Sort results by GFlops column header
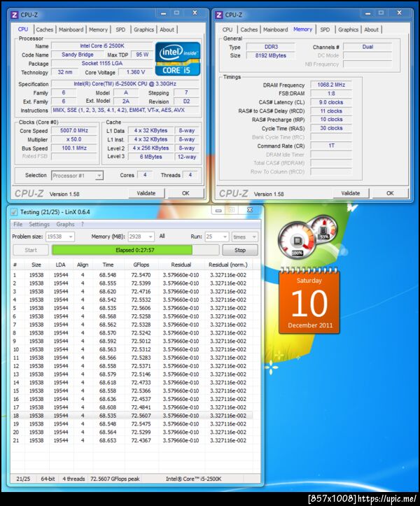The image size is (420, 506). click(141, 265)
